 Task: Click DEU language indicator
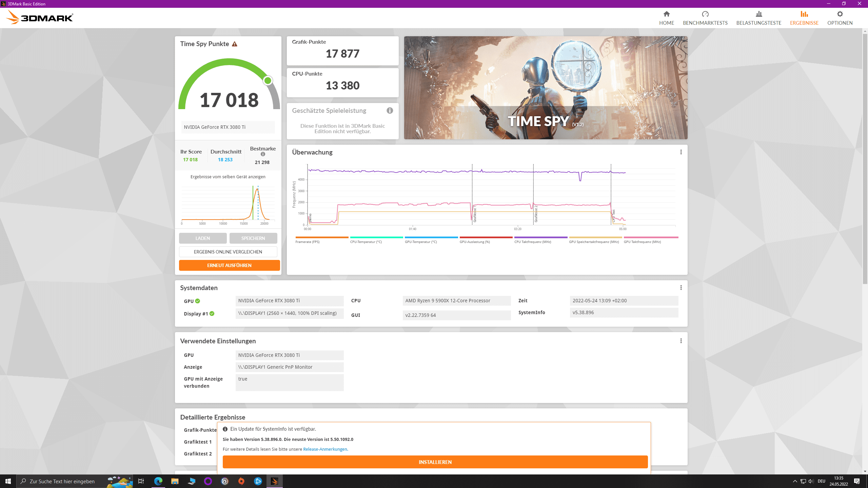coord(821,481)
